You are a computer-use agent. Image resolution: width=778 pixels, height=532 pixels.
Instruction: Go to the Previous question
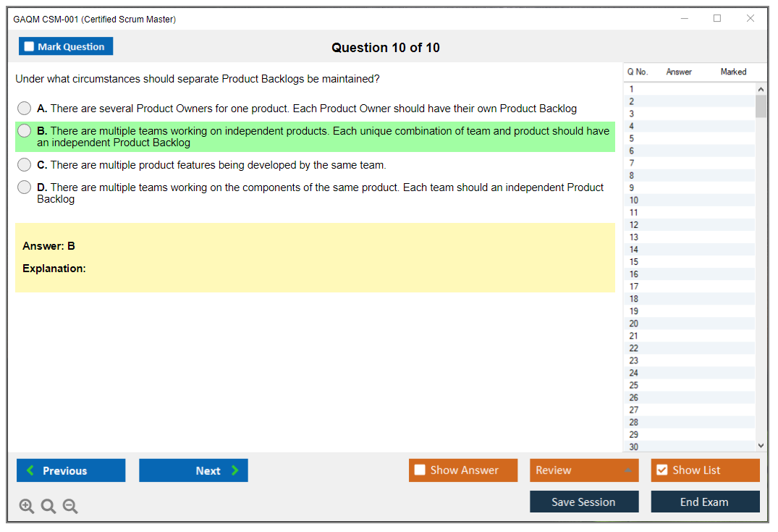pos(71,470)
